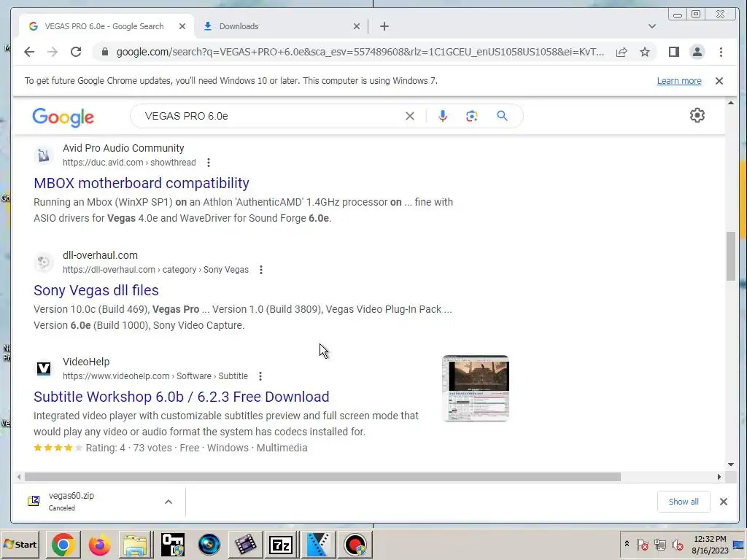Image resolution: width=747 pixels, height=560 pixels.
Task: Click the scroll up arrow
Action: coord(731,103)
